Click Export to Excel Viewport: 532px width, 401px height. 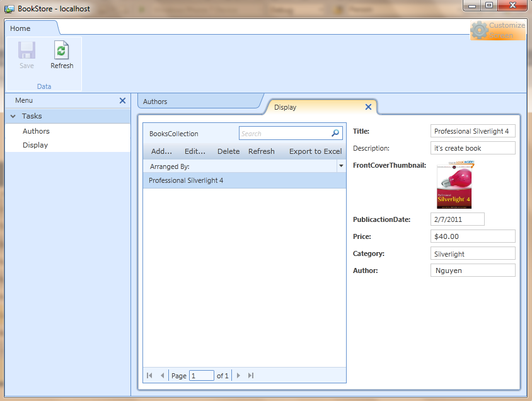click(x=315, y=151)
